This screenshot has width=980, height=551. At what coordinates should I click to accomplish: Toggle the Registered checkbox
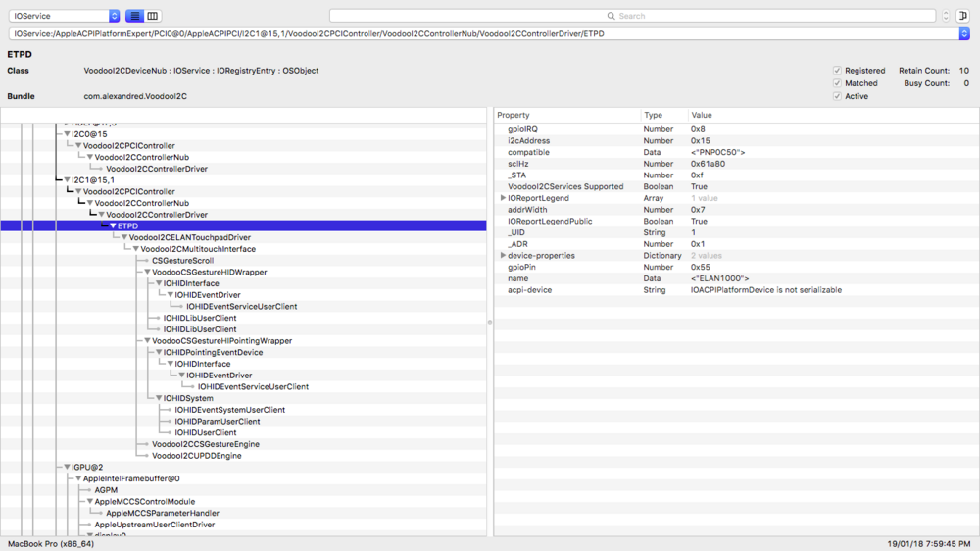(x=837, y=71)
